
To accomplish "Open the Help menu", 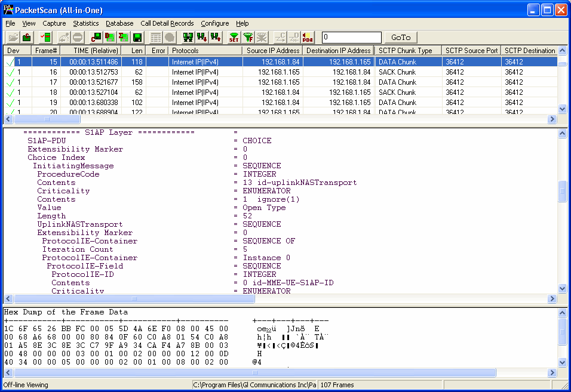I will [242, 23].
